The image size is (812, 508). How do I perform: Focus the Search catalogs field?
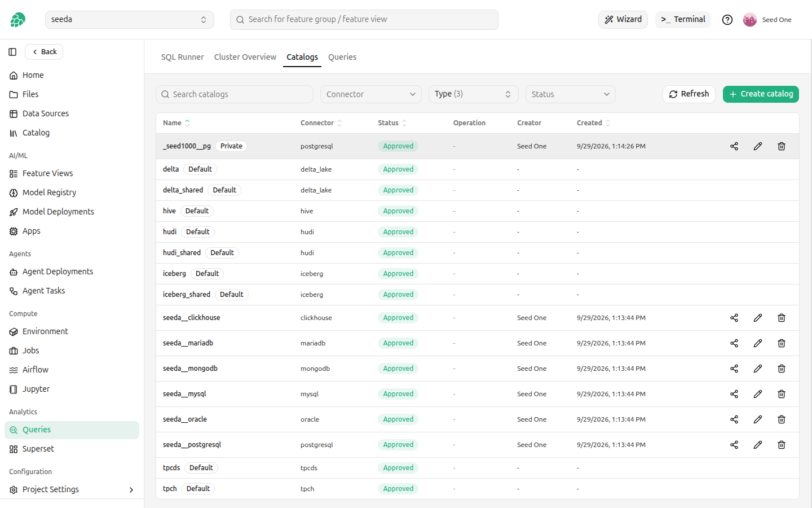(x=235, y=94)
